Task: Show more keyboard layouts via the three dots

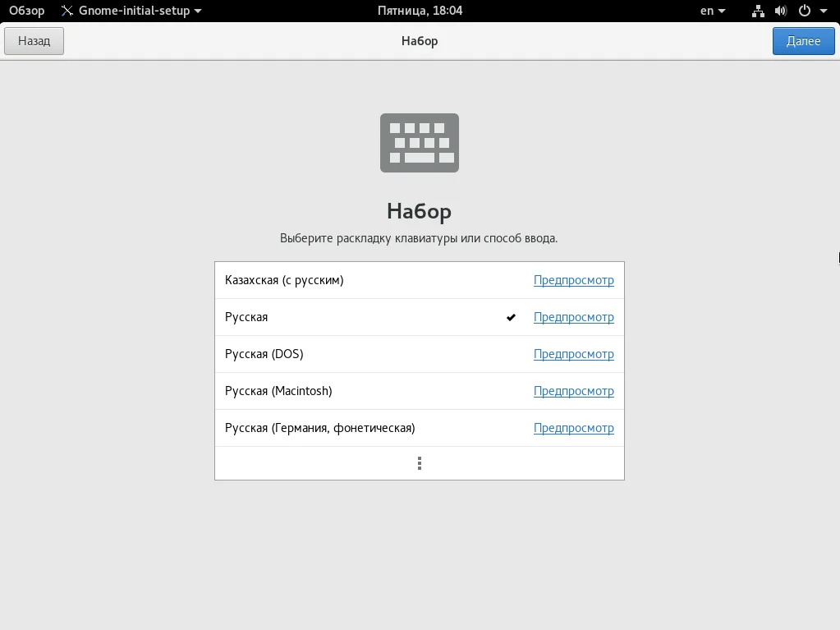Action: tap(419, 463)
